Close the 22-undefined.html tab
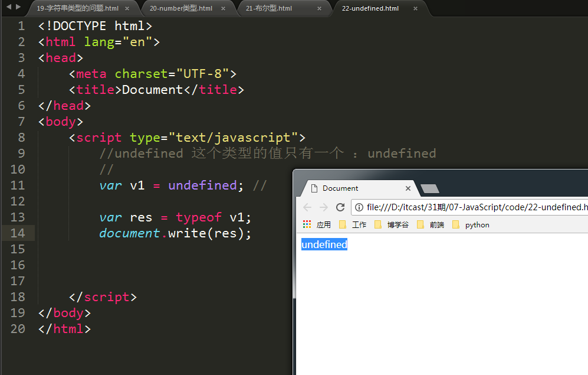 tap(415, 9)
